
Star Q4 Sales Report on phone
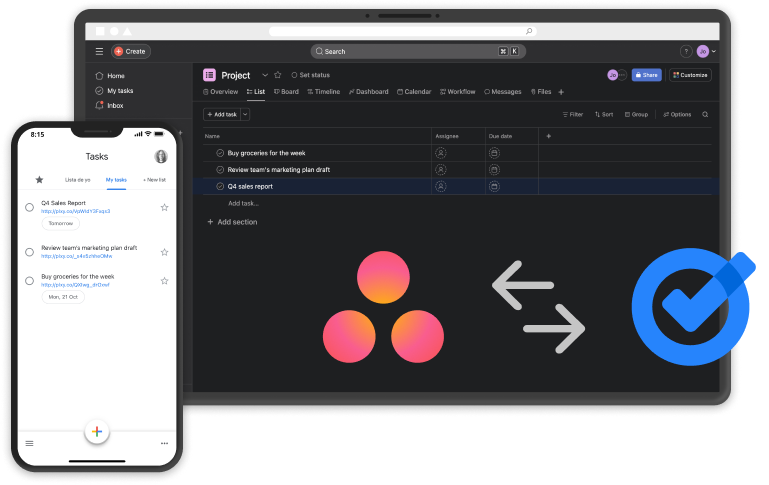(165, 207)
